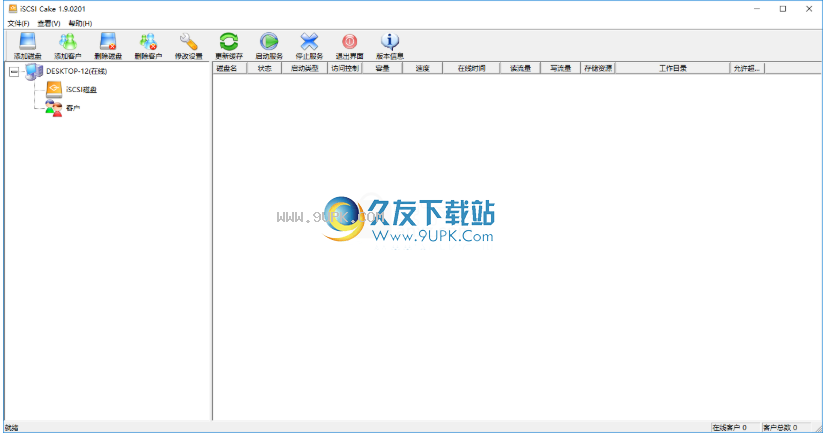Click the iSCSI Cake app icon in title bar
Viewport: 825px width, 439px height.
(x=13, y=8)
